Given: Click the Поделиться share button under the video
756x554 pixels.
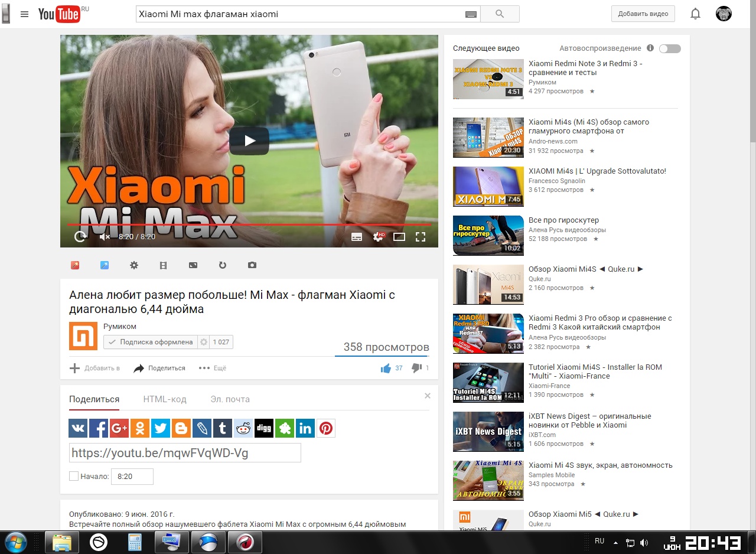Looking at the screenshot, I should point(159,369).
